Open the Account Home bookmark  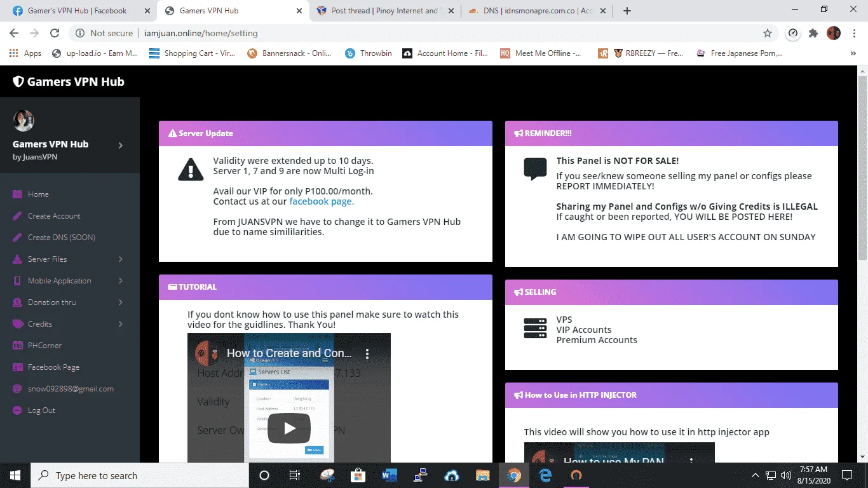[445, 53]
